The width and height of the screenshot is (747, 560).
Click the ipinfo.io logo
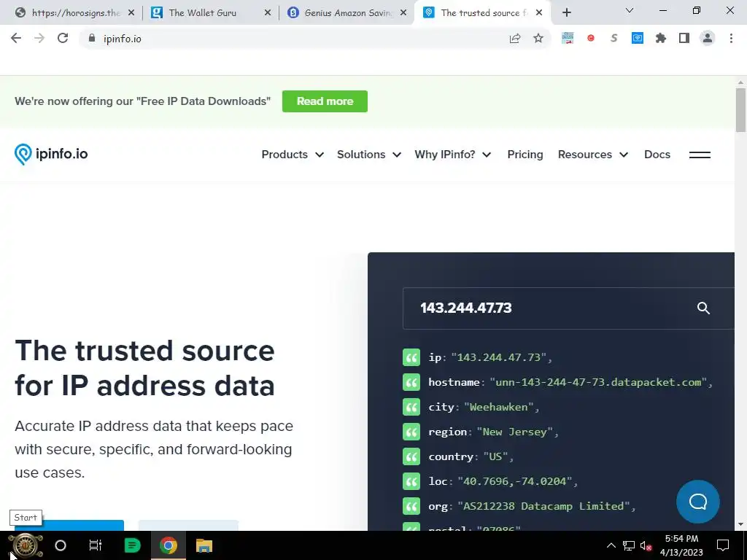(x=51, y=155)
